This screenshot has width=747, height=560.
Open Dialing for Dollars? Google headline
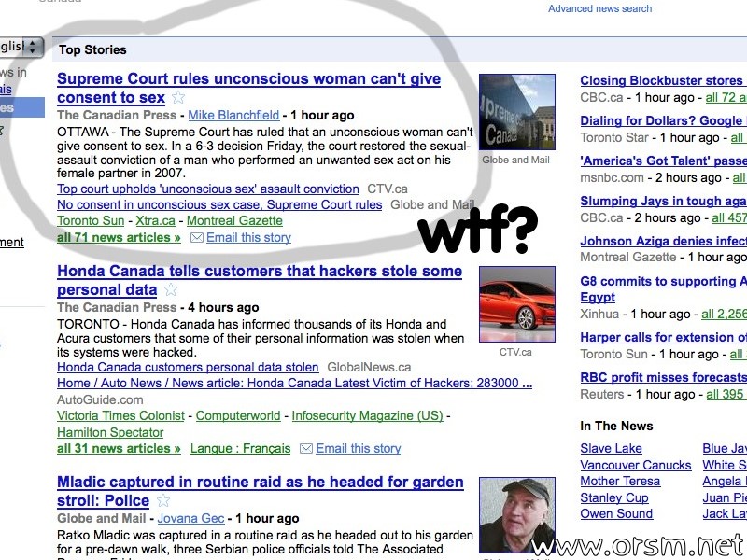[x=663, y=121]
